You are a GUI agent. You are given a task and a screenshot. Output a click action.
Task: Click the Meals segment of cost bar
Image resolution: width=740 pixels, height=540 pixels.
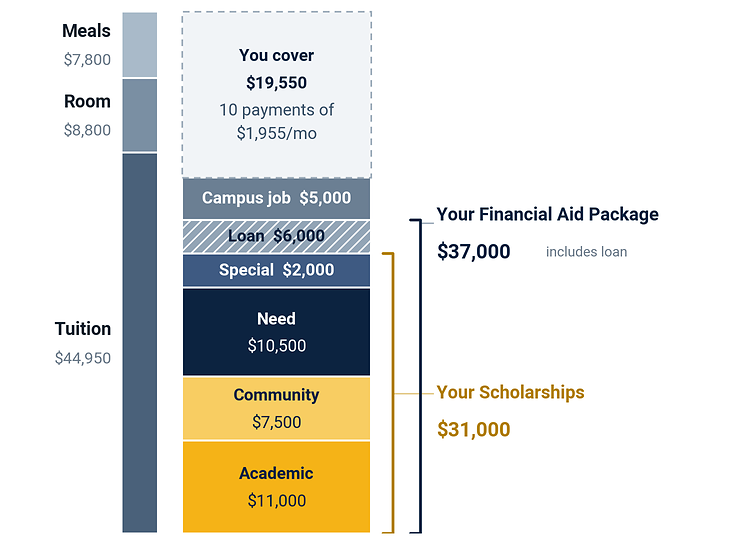140,44
